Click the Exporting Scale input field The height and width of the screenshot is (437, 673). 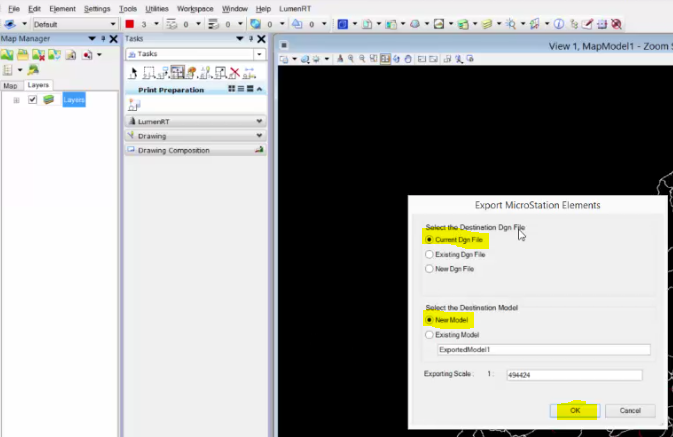click(x=574, y=375)
